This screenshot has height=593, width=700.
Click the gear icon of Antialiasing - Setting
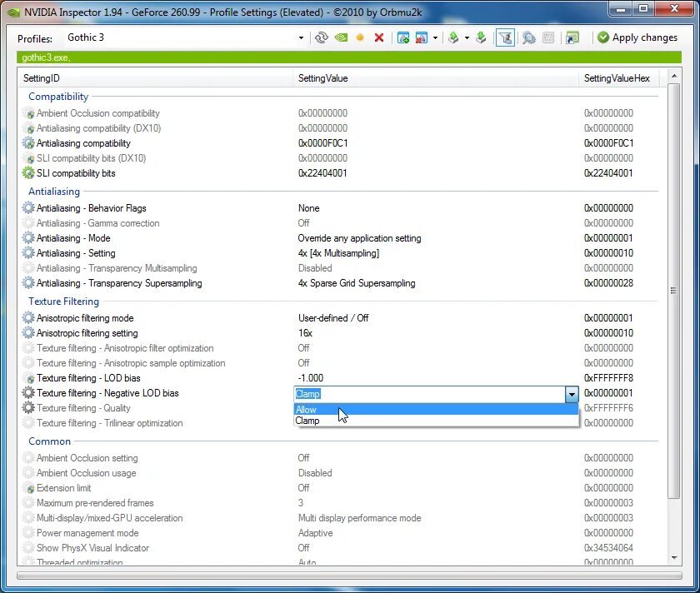click(x=28, y=253)
